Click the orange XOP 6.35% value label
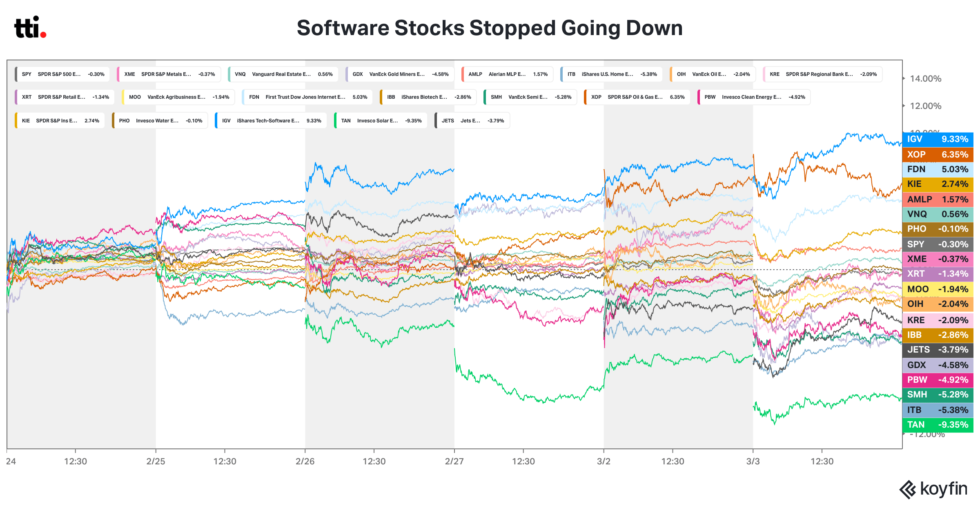 coord(938,155)
